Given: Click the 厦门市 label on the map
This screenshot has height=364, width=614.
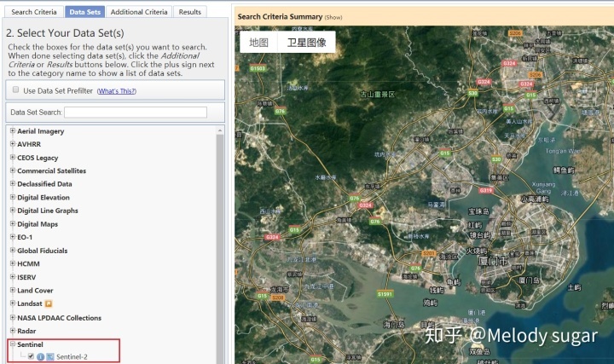Looking at the screenshot, I should pos(492,260).
